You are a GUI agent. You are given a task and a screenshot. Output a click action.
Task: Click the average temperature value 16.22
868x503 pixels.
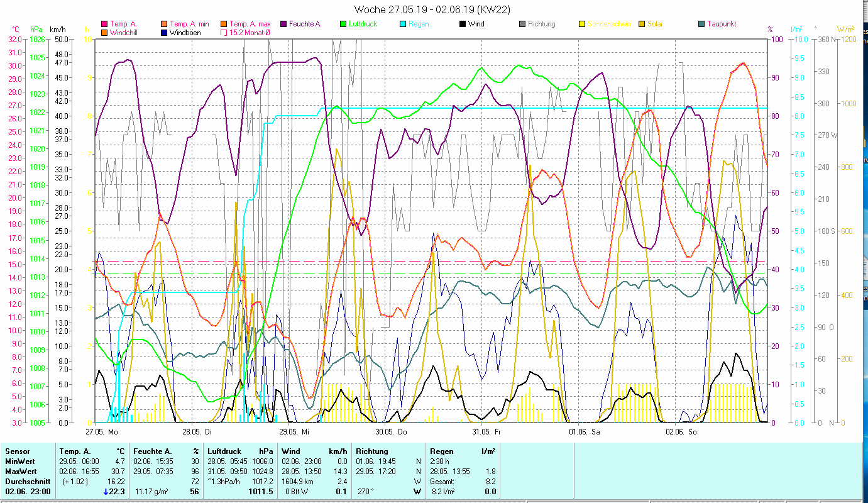pyautogui.click(x=115, y=482)
